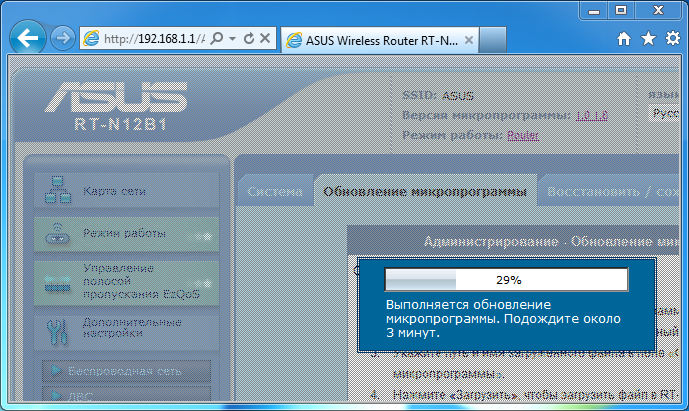Minimize the browser window
689x411 pixels.
(x=594, y=11)
